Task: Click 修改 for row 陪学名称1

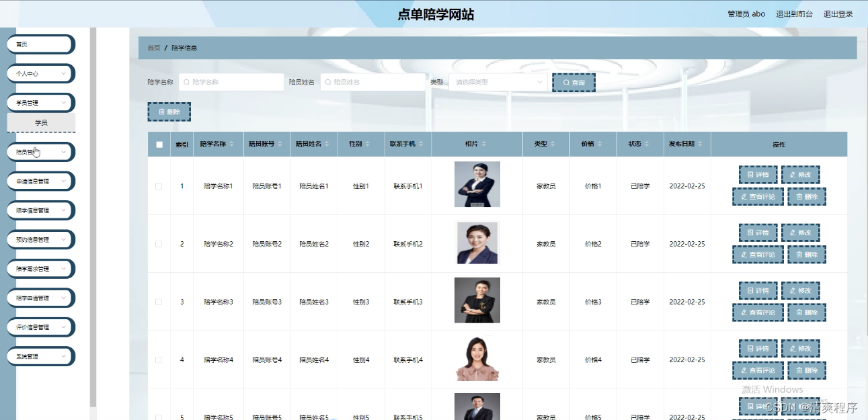Action: tap(800, 175)
